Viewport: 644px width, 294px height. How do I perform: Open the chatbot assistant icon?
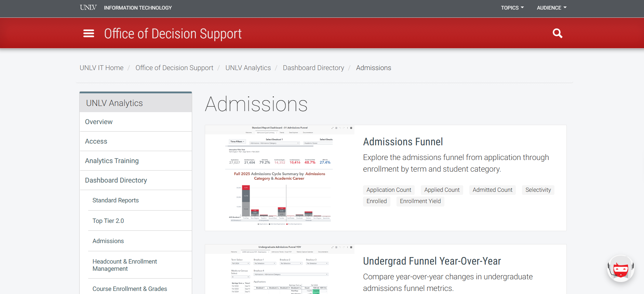(x=621, y=269)
